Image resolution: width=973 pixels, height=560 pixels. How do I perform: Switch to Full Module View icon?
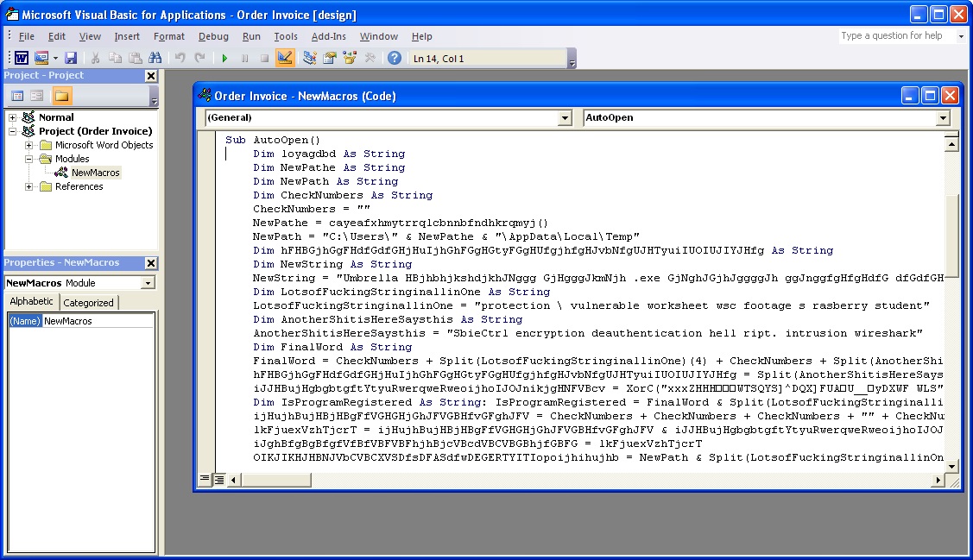point(219,480)
